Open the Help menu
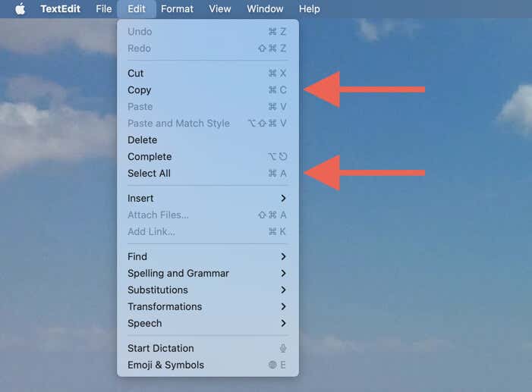The width and height of the screenshot is (532, 392). (x=309, y=9)
